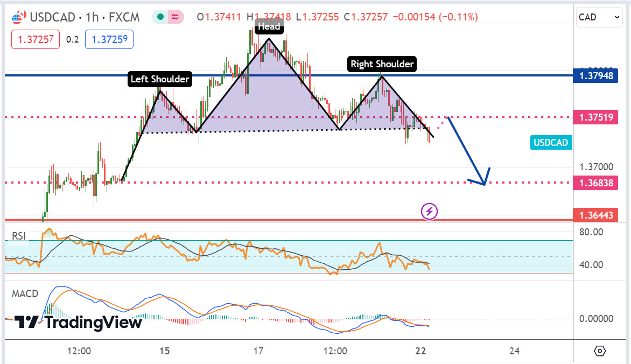This screenshot has width=631, height=364.
Task: Click the red sell price 1.37257 button
Action: click(36, 39)
